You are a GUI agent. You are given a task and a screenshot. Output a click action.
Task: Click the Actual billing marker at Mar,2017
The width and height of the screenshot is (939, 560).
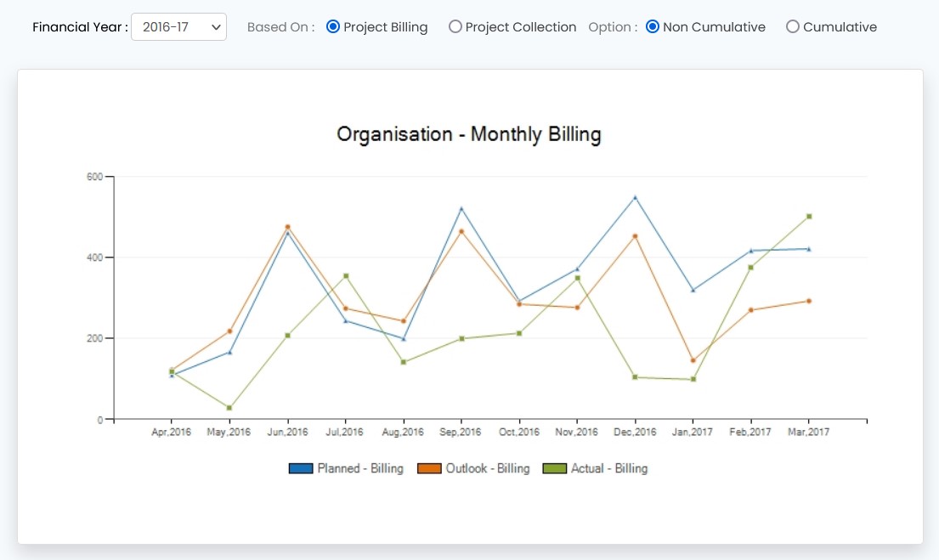(809, 217)
